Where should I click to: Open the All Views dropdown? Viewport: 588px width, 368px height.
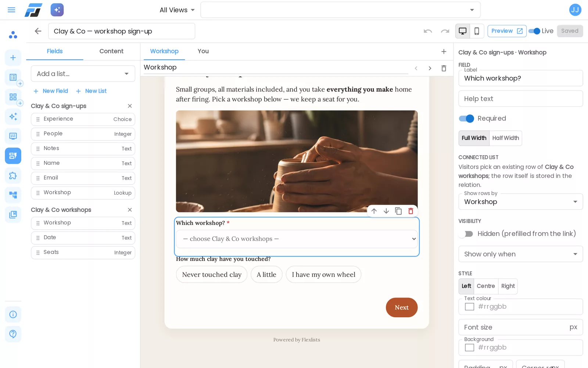pyautogui.click(x=177, y=10)
